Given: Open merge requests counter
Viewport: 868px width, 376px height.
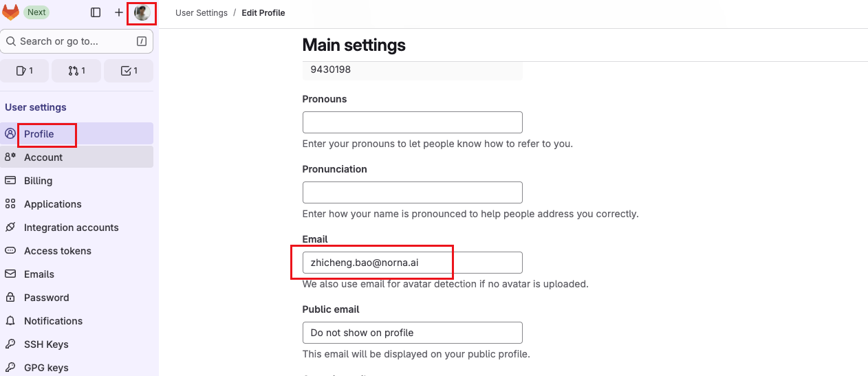Looking at the screenshot, I should [76, 71].
